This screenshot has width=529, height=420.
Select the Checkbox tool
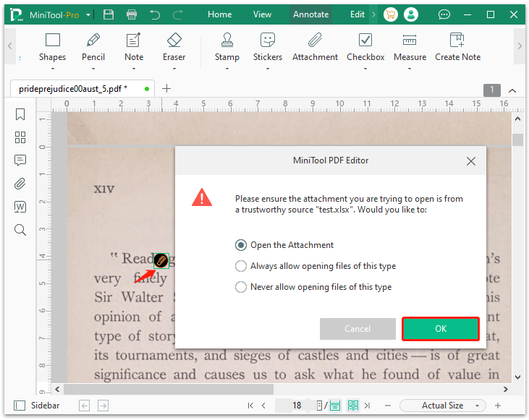point(365,48)
